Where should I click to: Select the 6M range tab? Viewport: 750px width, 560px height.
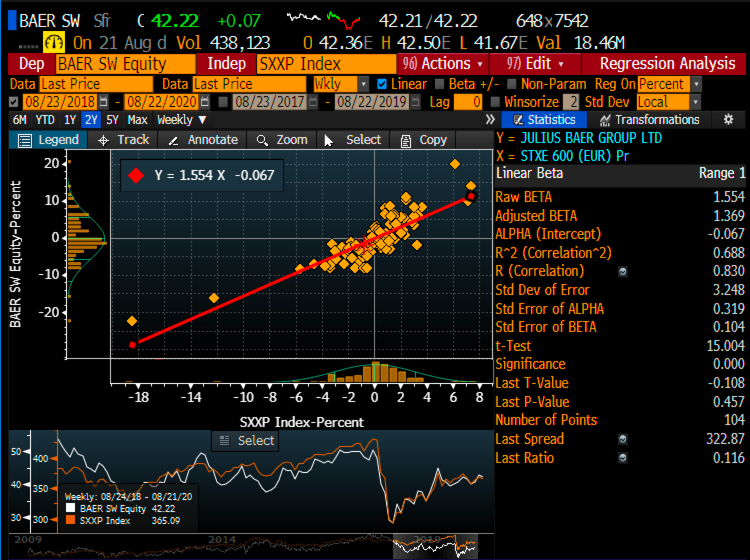pos(20,120)
